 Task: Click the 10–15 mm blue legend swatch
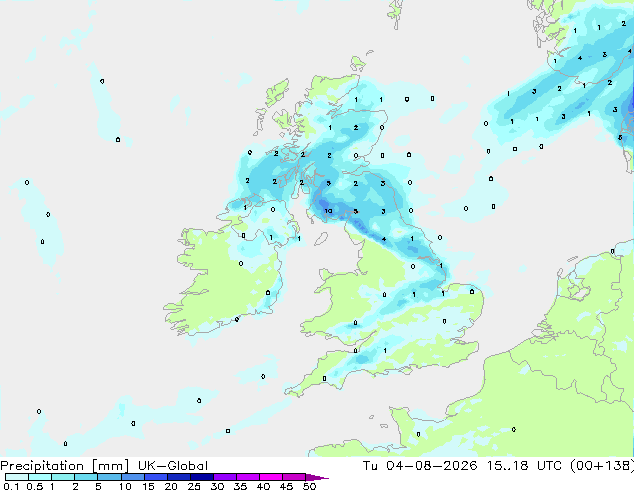132,477
